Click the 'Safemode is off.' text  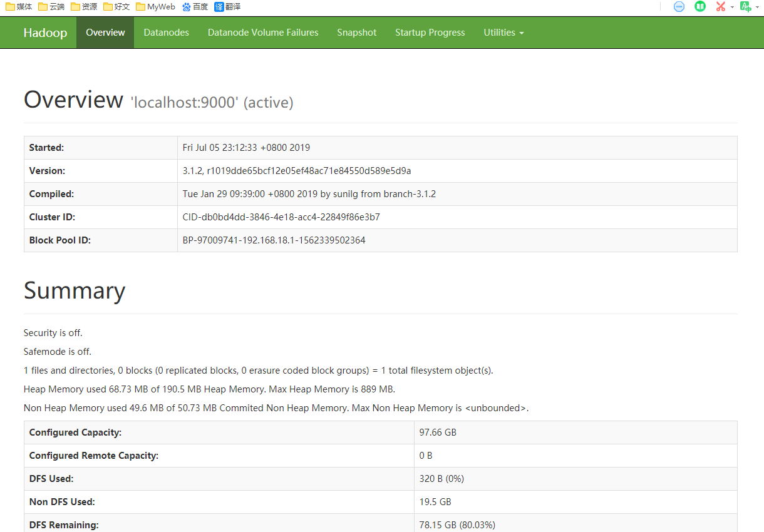[x=58, y=352]
